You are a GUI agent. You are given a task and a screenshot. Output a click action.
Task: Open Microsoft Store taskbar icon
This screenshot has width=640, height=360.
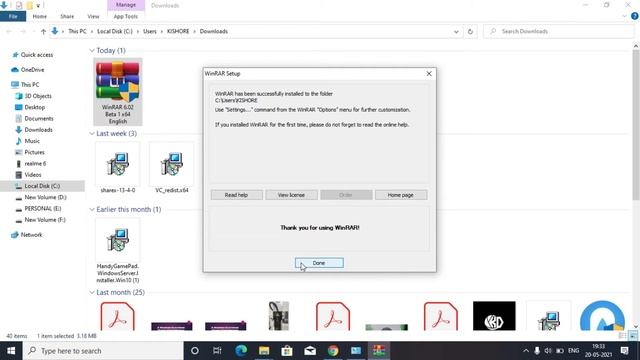pos(287,351)
